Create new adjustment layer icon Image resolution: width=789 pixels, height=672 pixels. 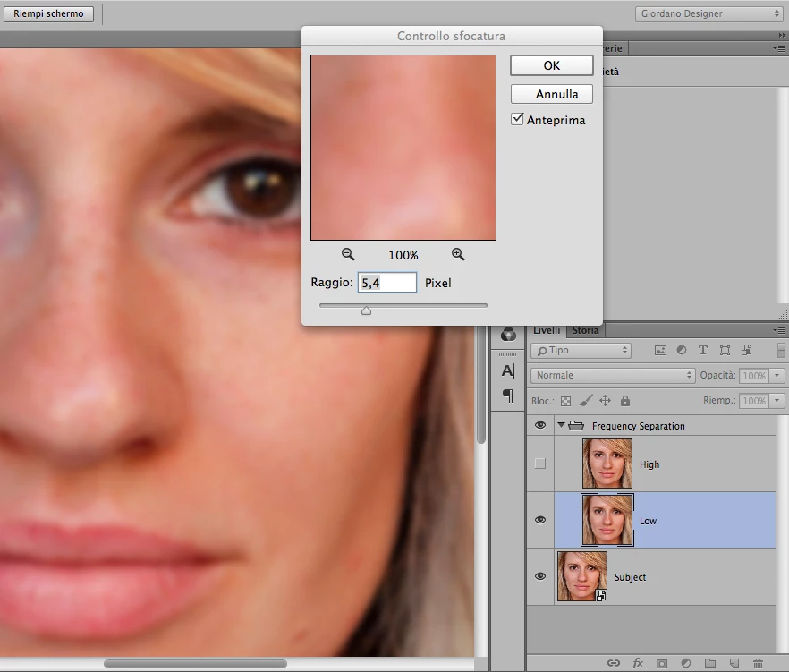tap(686, 663)
